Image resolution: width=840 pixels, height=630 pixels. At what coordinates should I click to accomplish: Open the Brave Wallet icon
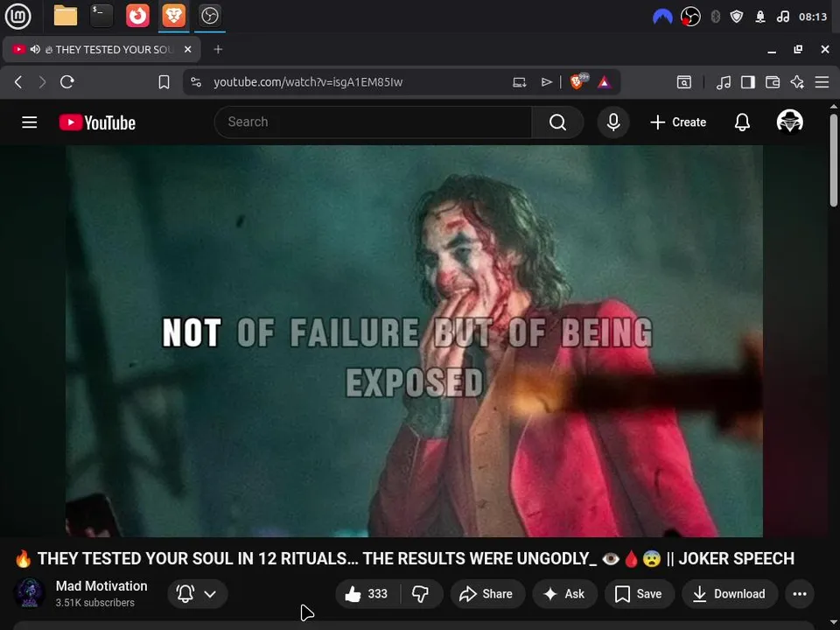tap(773, 82)
